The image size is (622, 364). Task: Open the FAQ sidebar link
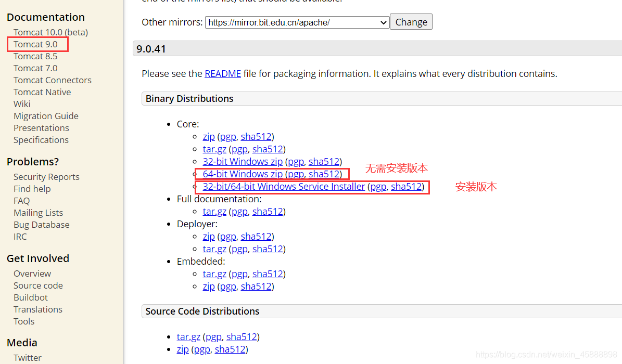tap(21, 201)
